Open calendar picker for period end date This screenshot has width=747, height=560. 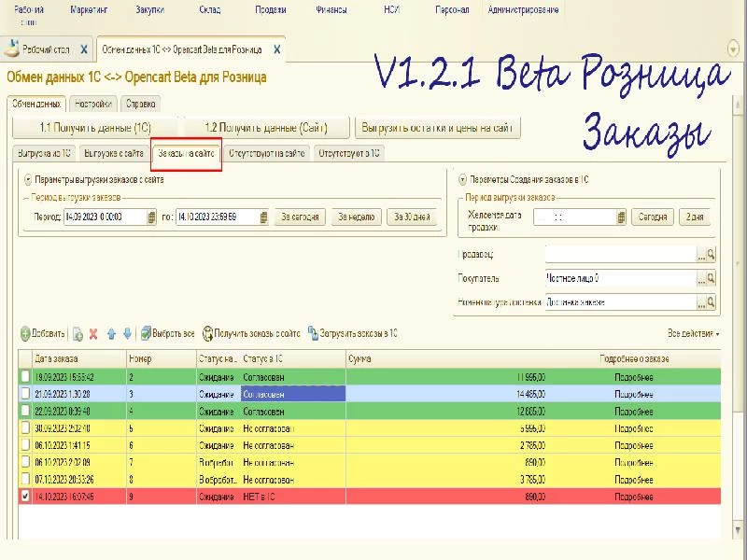pyautogui.click(x=263, y=217)
